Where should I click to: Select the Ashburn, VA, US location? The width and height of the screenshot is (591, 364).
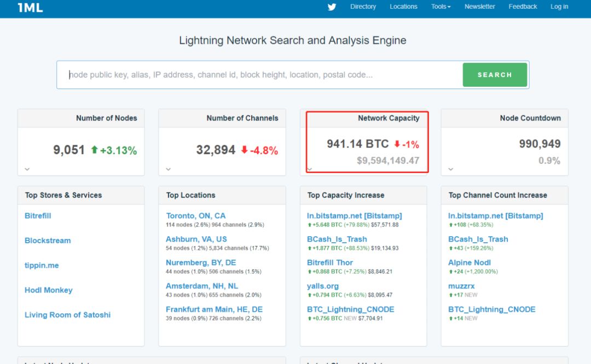click(x=196, y=239)
